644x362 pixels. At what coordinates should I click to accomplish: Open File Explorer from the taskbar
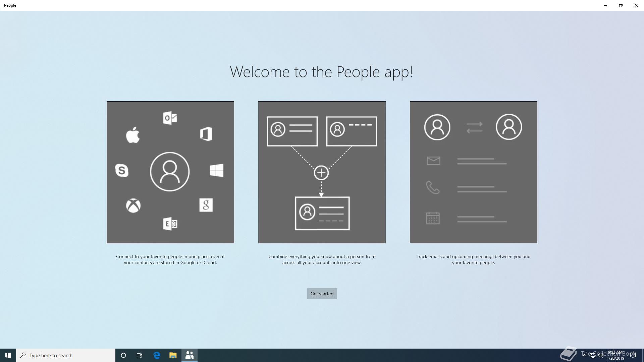click(x=173, y=355)
